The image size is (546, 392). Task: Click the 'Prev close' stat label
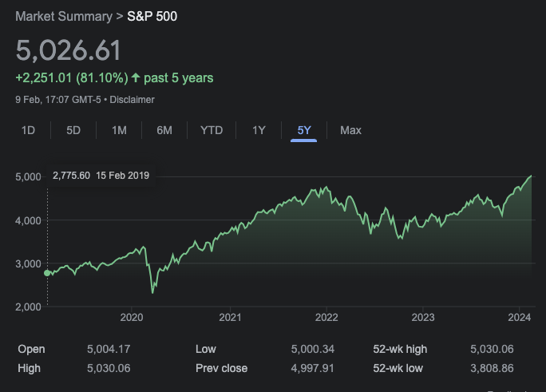[221, 368]
